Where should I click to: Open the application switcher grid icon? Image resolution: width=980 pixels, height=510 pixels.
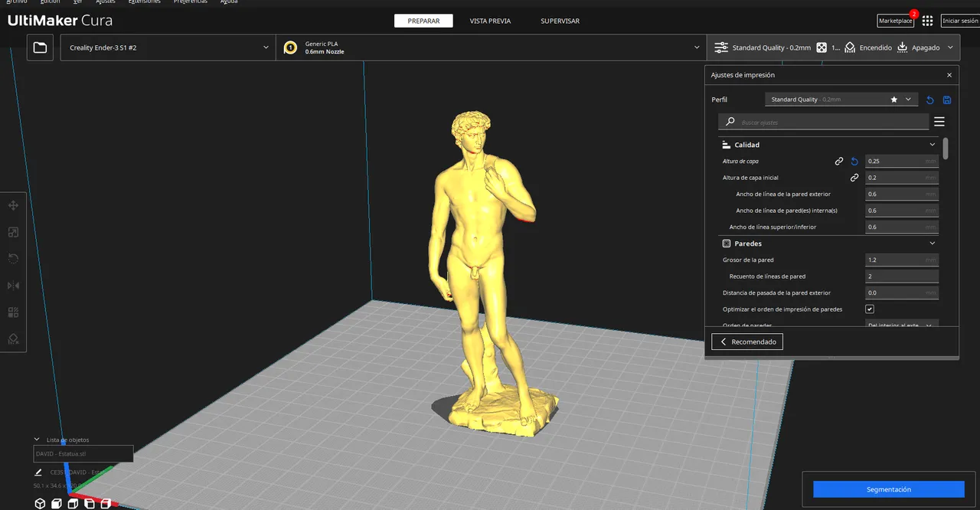click(x=928, y=21)
